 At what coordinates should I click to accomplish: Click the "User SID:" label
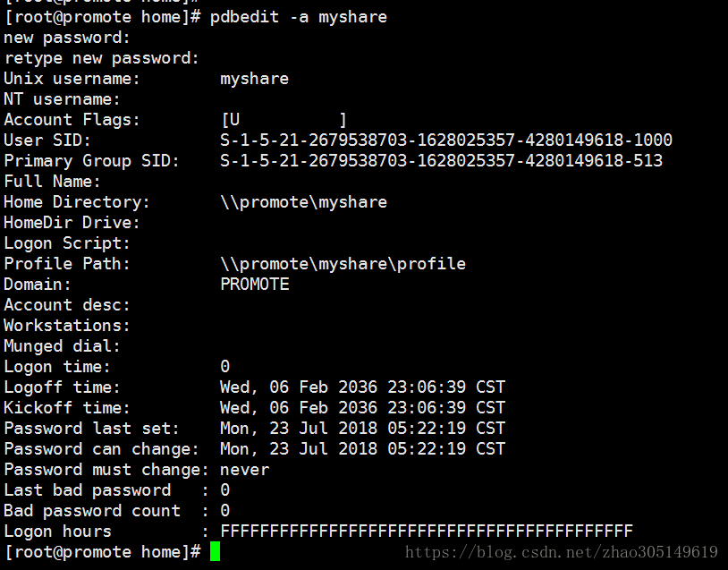tap(47, 140)
